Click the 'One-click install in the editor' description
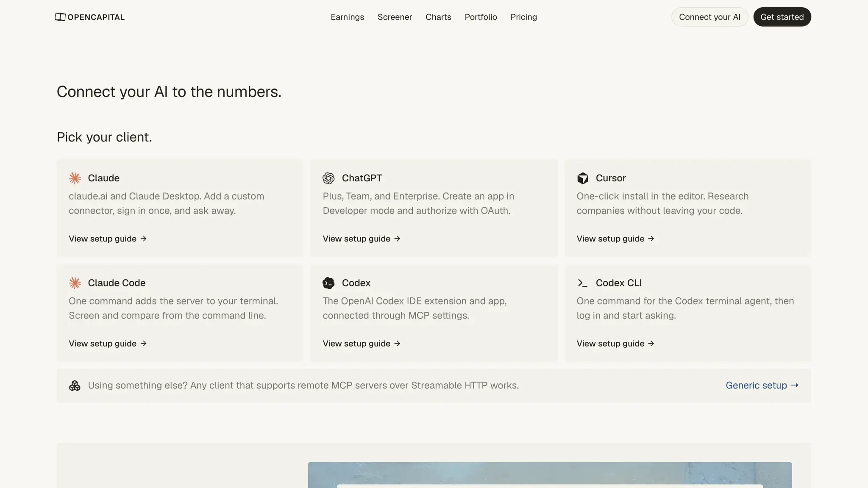The width and height of the screenshot is (868, 488). click(x=662, y=203)
